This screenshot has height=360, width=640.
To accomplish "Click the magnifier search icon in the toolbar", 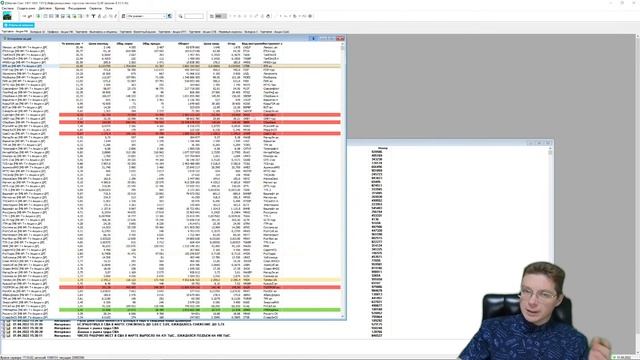I will click(x=180, y=16).
